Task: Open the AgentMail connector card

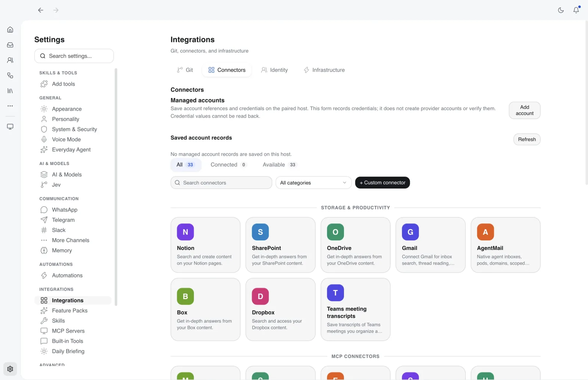Action: [x=505, y=245]
